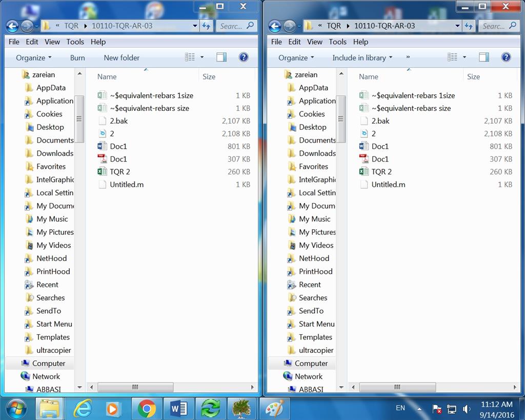Screen dimensions: 525x420
Task: Open Microsoft Word from taskbar
Action: click(179, 409)
